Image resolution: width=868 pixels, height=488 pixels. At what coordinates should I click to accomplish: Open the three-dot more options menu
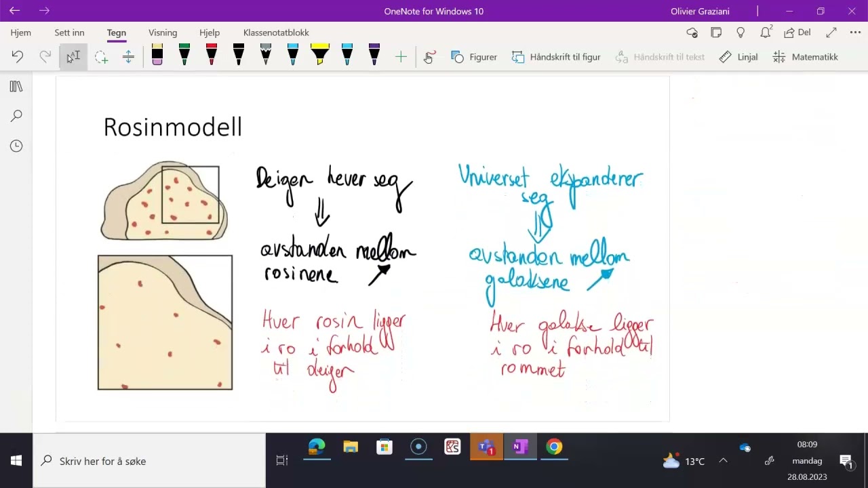tap(855, 33)
